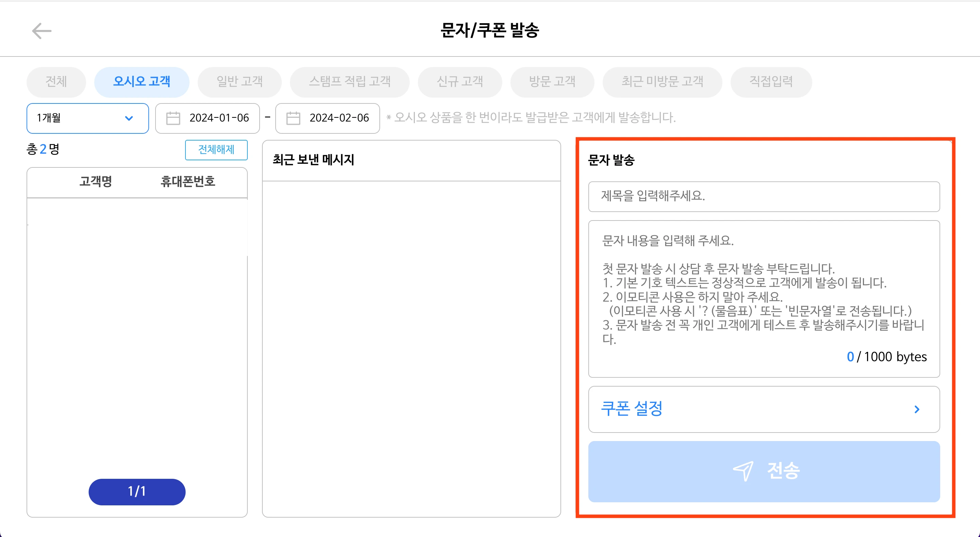Image resolution: width=980 pixels, height=537 pixels.
Task: Click the 고객명 column header
Action: tap(96, 181)
